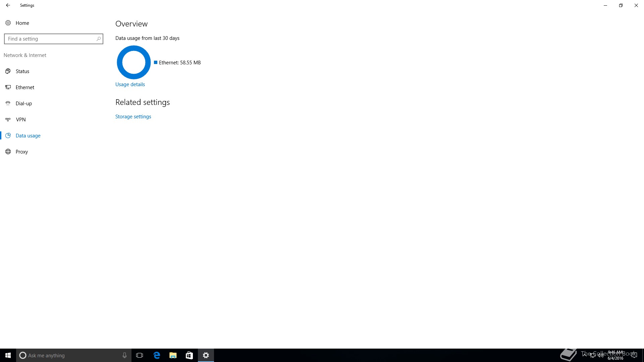The height and width of the screenshot is (362, 644).
Task: Go to the VPN settings page
Action: pyautogui.click(x=21, y=120)
